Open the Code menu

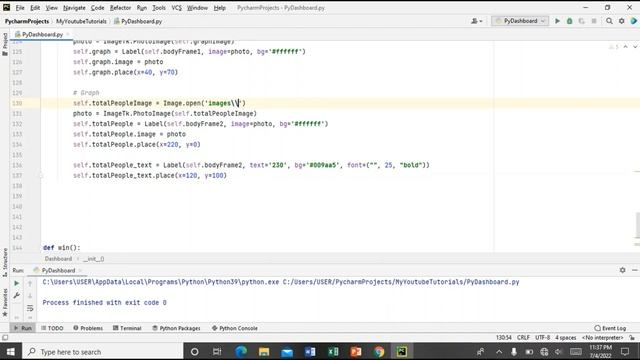click(x=97, y=8)
